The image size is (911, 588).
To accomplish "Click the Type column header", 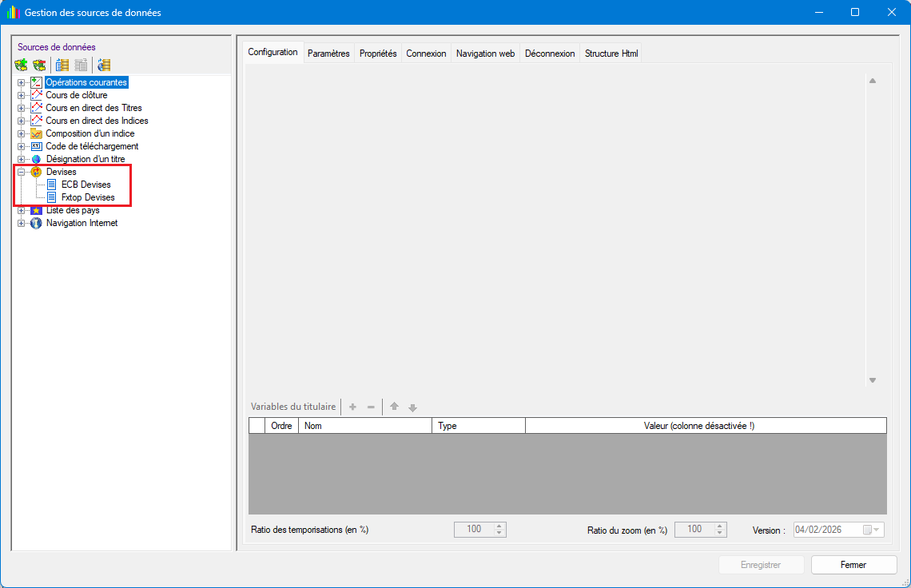I will click(479, 426).
